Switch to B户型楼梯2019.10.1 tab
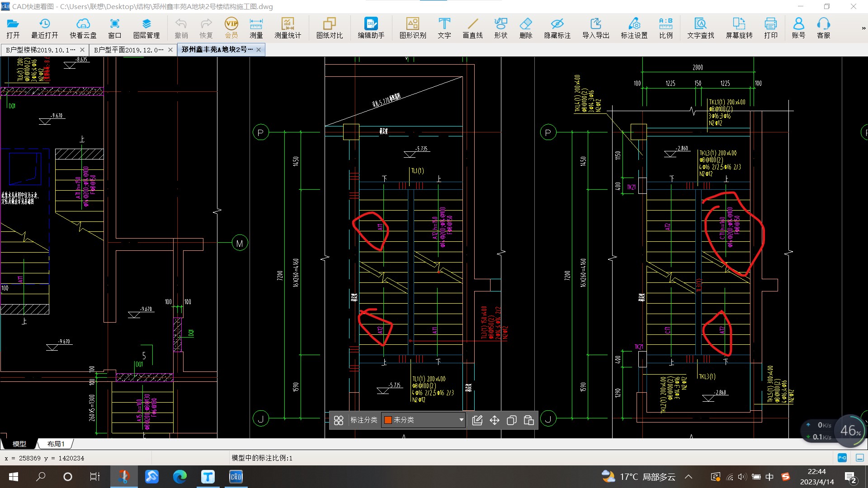The height and width of the screenshot is (488, 868). tap(40, 50)
